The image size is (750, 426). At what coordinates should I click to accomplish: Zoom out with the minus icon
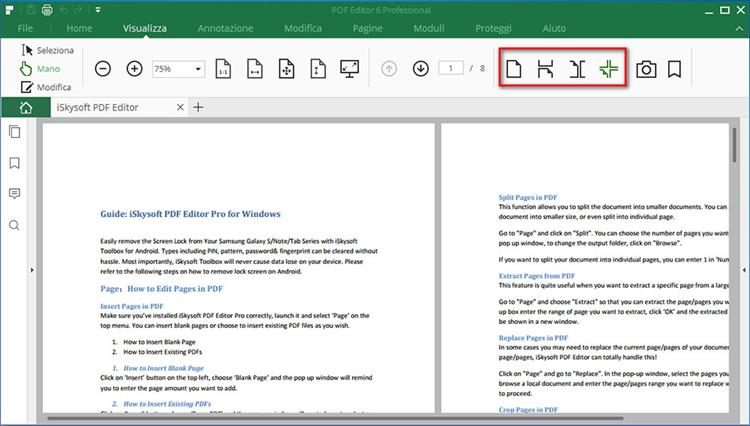pyautogui.click(x=103, y=69)
